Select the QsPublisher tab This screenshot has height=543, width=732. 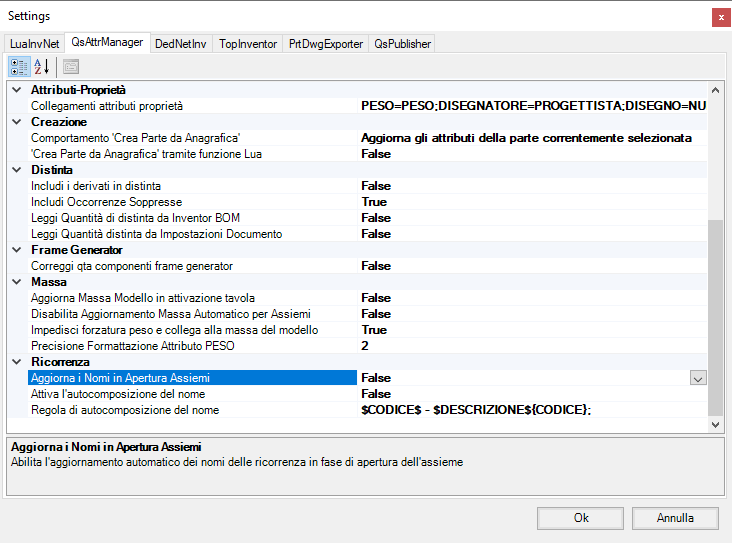[x=402, y=44]
